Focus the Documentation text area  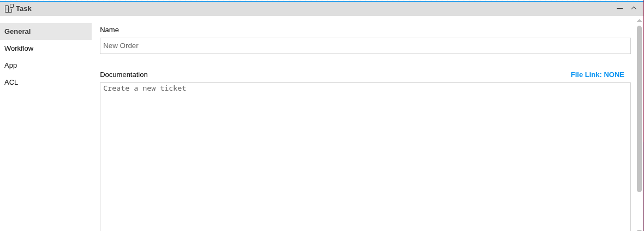[365, 158]
